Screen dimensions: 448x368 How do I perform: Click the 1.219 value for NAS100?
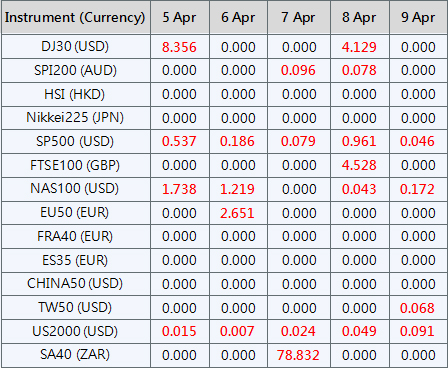pos(238,189)
